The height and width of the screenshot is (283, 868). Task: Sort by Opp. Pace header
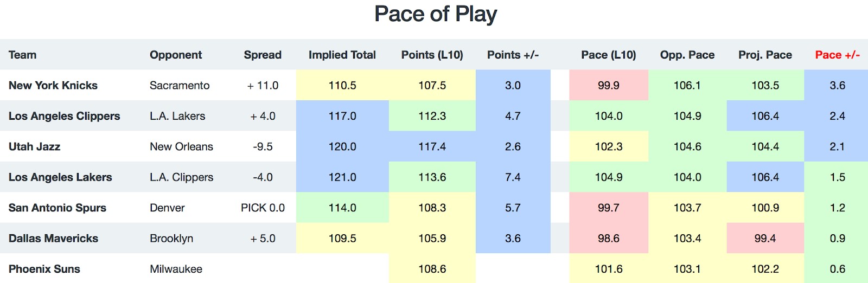[687, 55]
